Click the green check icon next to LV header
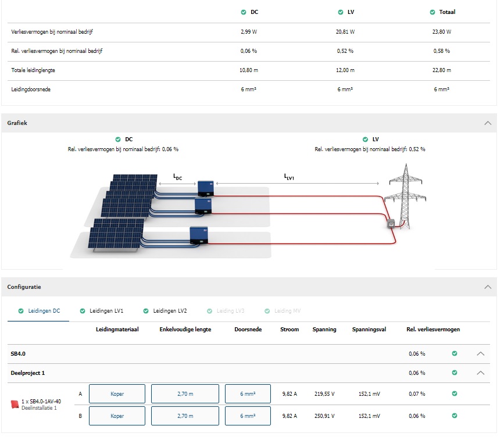Screen dimensions: 504x440 (341, 12)
